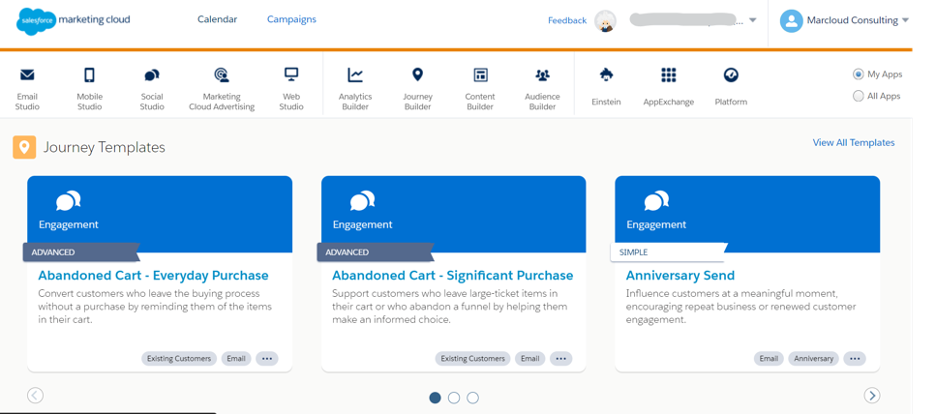Click Engagement icon on Everyday Purchase card

[68, 201]
